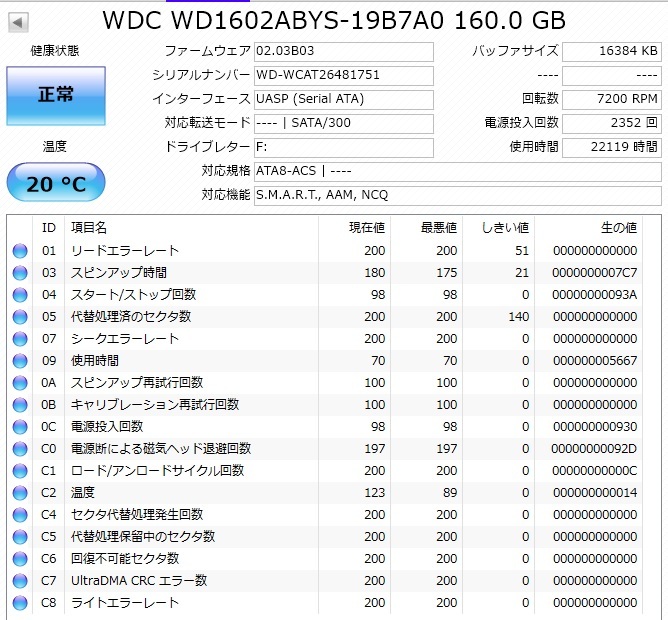The width and height of the screenshot is (668, 620).
Task: Click the status dot for ID 01
Action: (20, 251)
